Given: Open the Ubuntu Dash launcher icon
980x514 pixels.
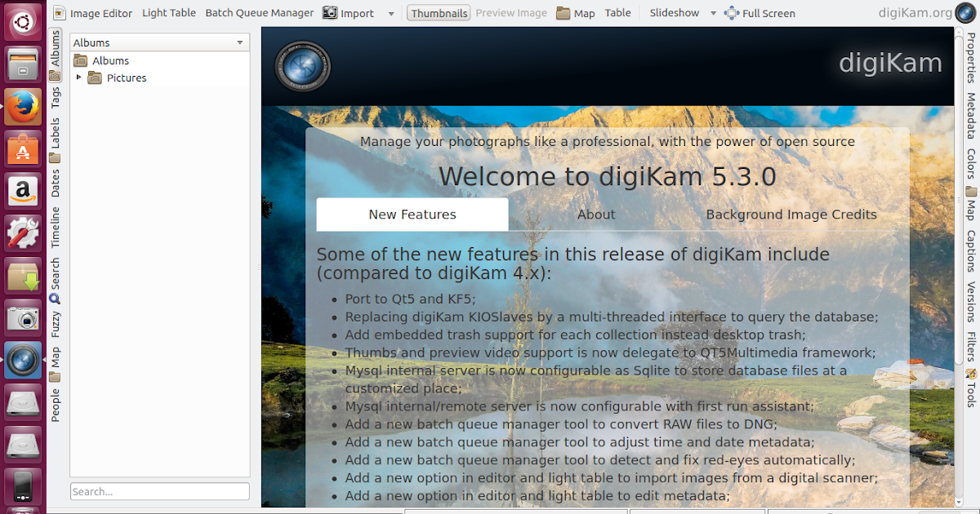Looking at the screenshot, I should pos(23,23).
